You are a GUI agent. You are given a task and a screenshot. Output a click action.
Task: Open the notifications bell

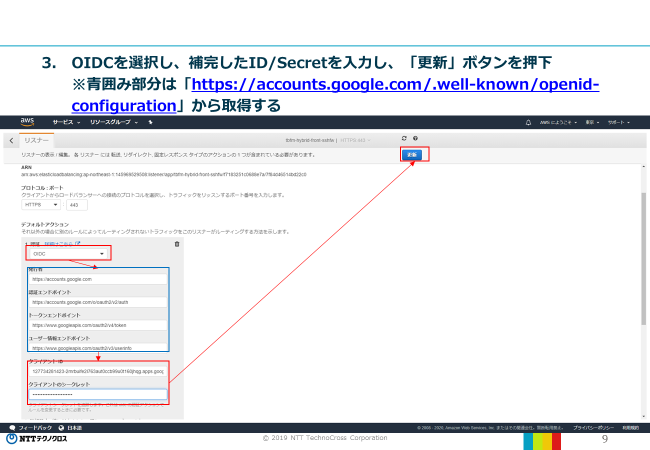(528, 123)
